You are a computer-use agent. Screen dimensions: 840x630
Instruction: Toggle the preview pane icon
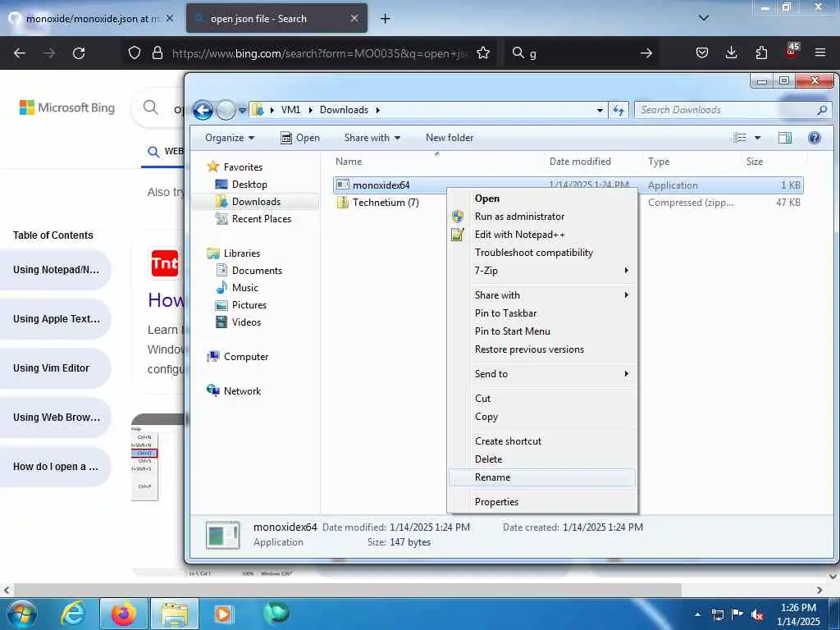(x=785, y=138)
